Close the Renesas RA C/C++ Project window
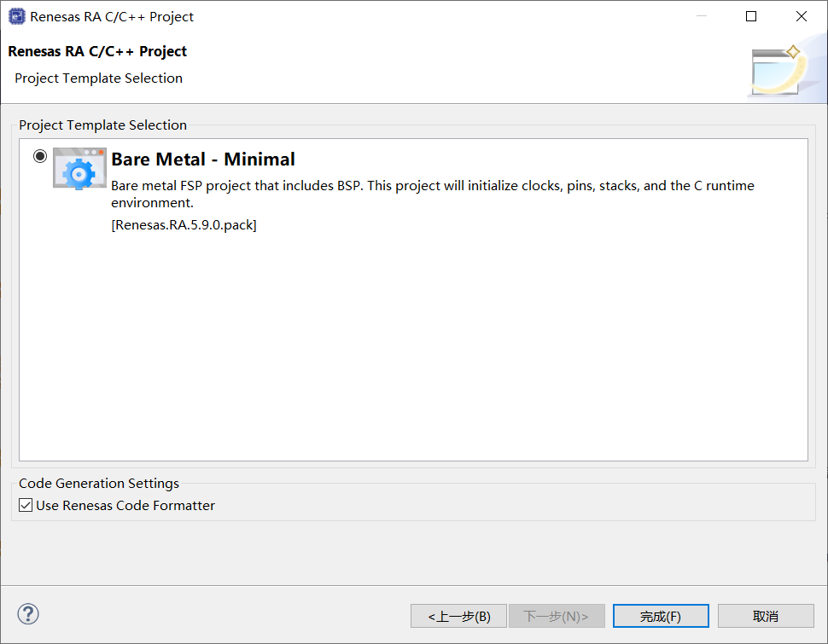Viewport: 828px width, 644px height. click(801, 16)
